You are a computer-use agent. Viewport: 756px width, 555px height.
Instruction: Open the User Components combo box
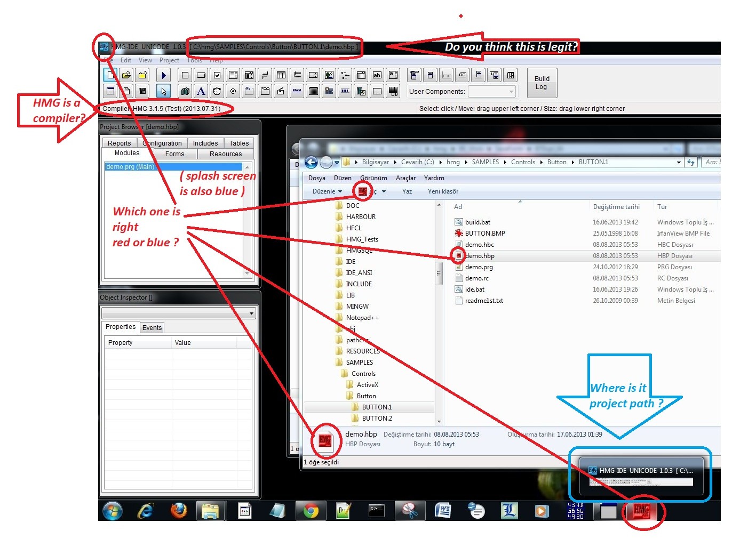492,91
